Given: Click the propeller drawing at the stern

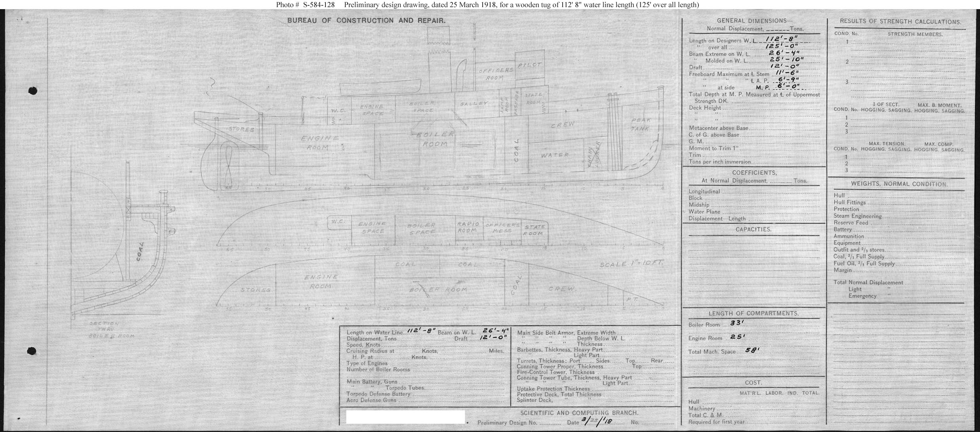Looking at the screenshot, I should [x=229, y=166].
